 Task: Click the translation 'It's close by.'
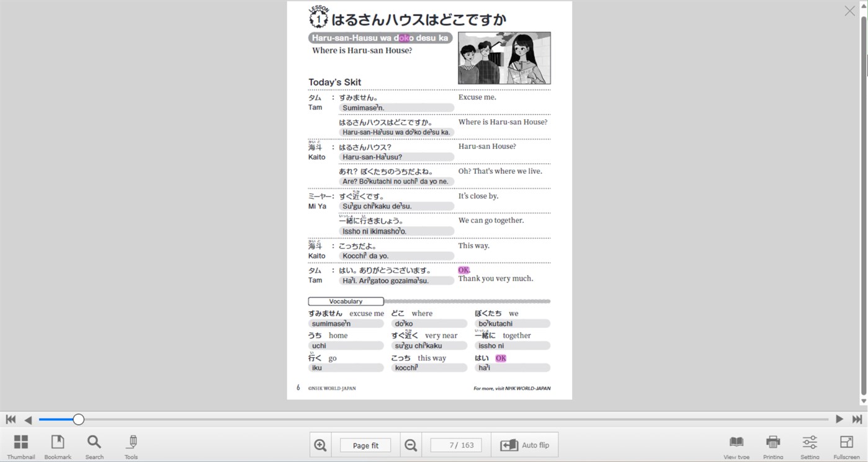478,196
